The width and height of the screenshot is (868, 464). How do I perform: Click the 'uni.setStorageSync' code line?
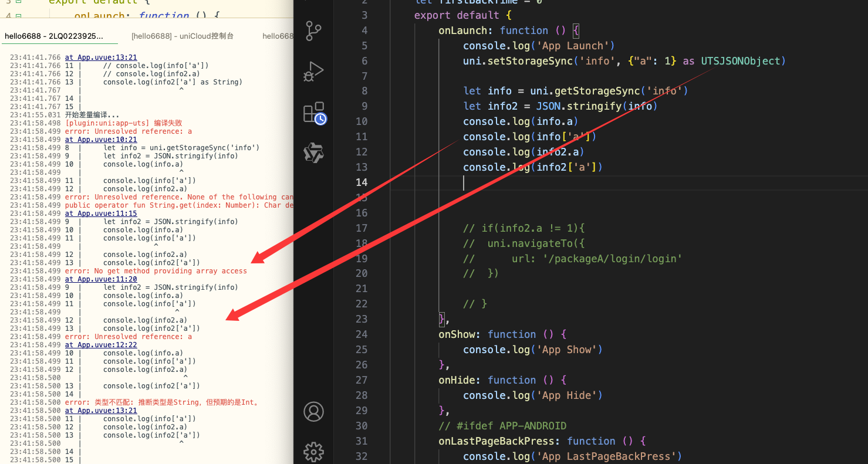coord(624,61)
